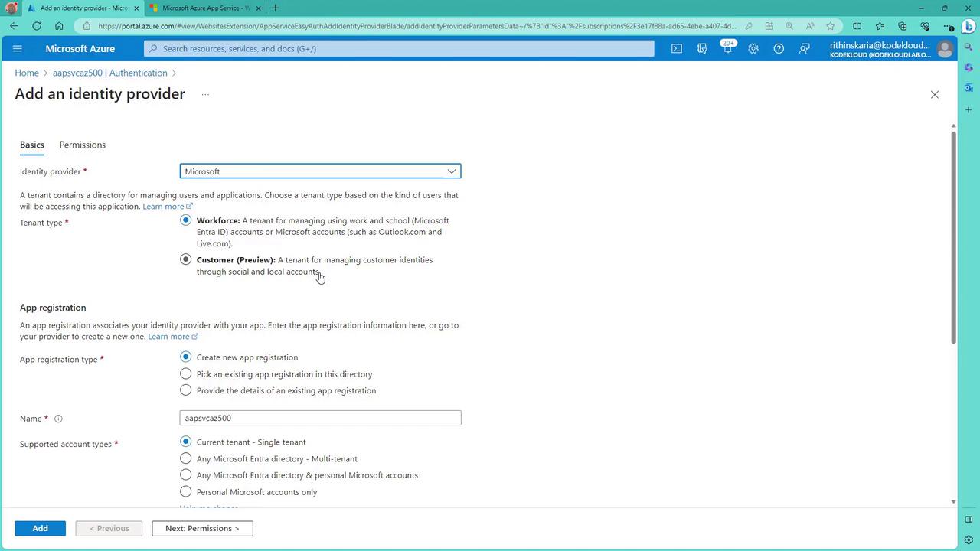
Task: Expand the Identity provider dropdown
Action: (320, 171)
